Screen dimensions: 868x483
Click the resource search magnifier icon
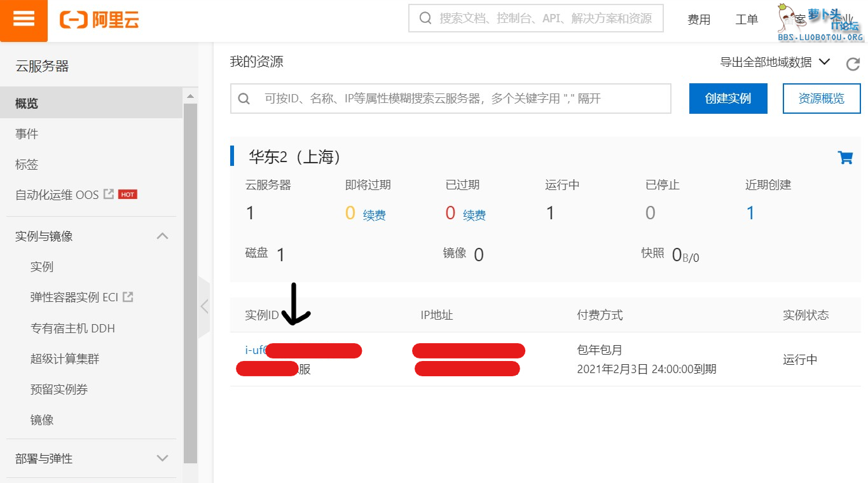click(244, 99)
